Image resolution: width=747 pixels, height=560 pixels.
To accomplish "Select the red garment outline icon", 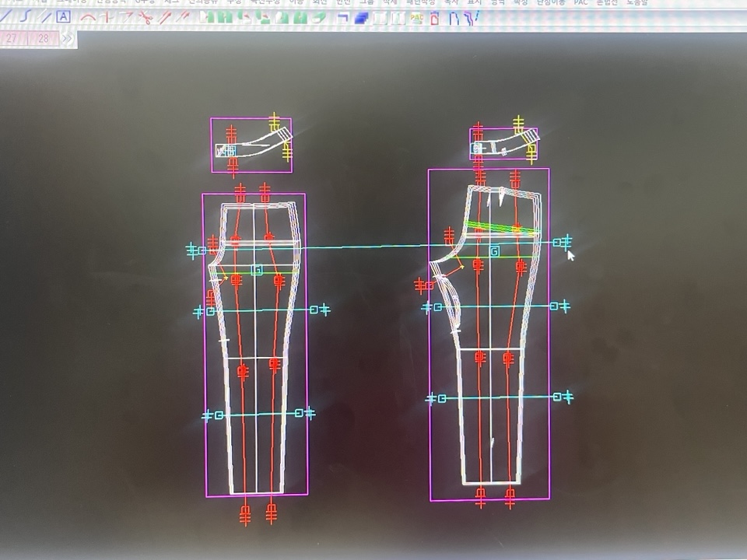I will (x=434, y=17).
